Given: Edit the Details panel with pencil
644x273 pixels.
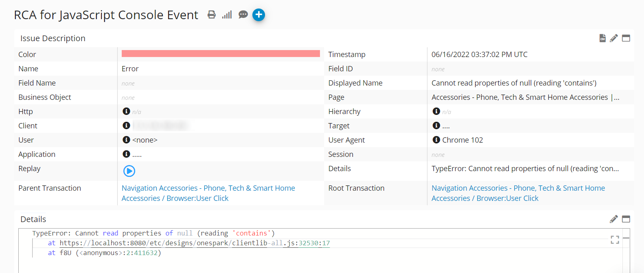Looking at the screenshot, I should pyautogui.click(x=614, y=219).
